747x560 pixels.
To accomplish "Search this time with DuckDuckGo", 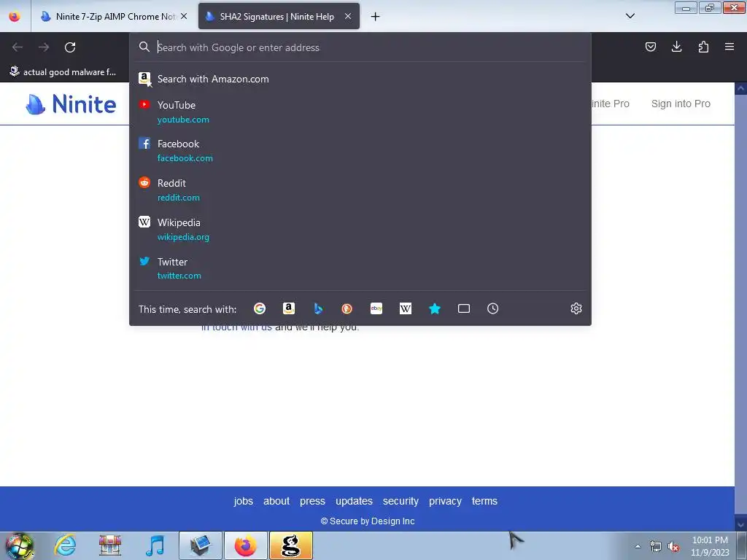I will coord(347,308).
